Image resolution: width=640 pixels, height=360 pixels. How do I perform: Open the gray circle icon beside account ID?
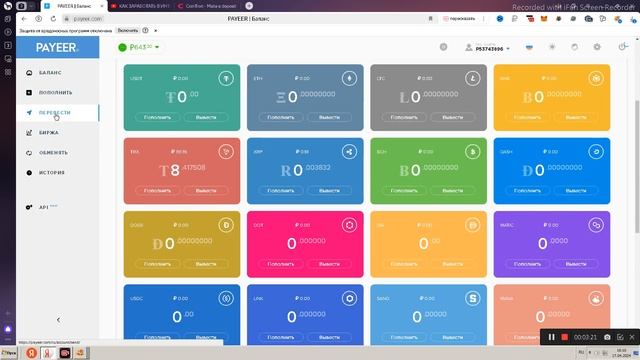pyautogui.click(x=443, y=47)
